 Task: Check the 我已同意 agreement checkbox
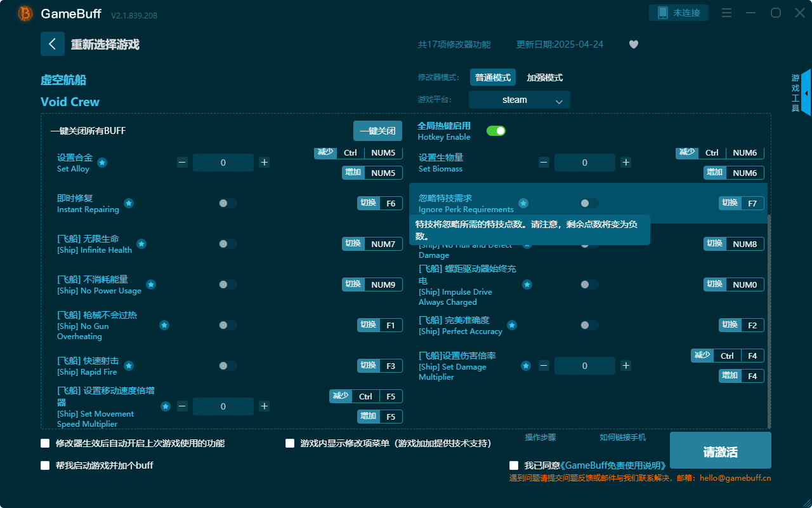coord(513,465)
